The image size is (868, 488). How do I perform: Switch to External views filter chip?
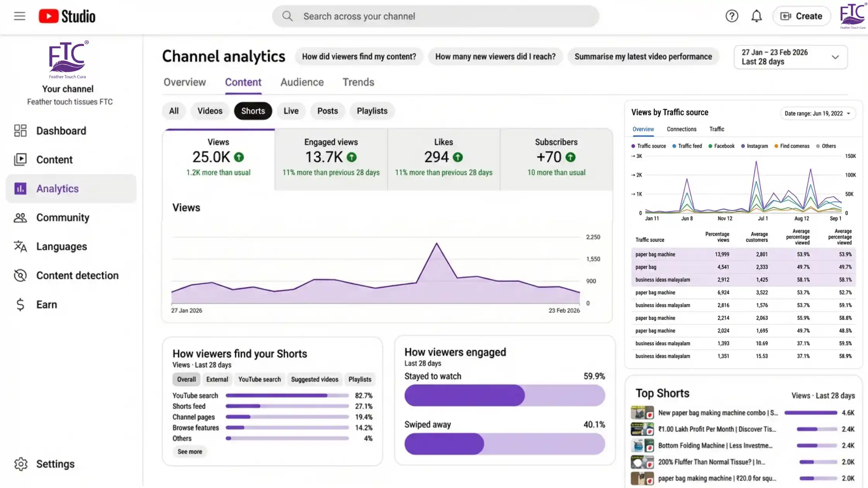pos(217,379)
